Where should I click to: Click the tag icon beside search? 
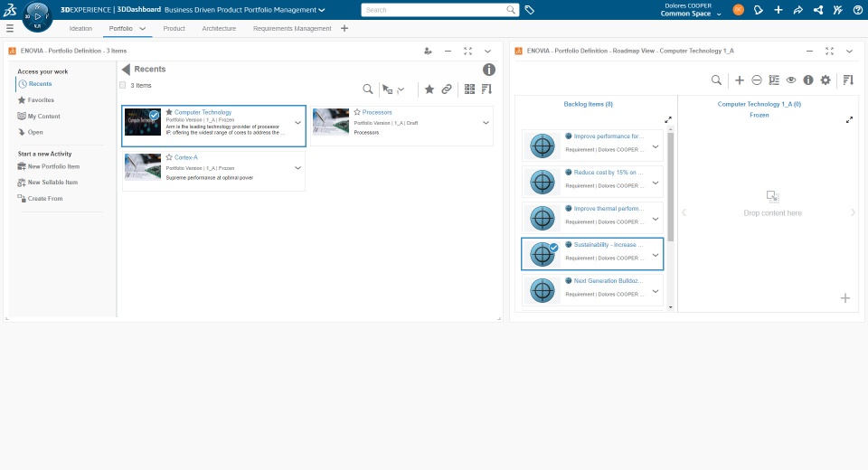529,10
